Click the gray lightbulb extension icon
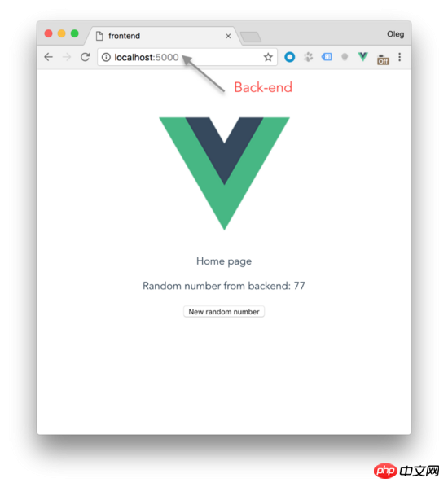Image resolution: width=448 pixels, height=487 pixels. 345,57
